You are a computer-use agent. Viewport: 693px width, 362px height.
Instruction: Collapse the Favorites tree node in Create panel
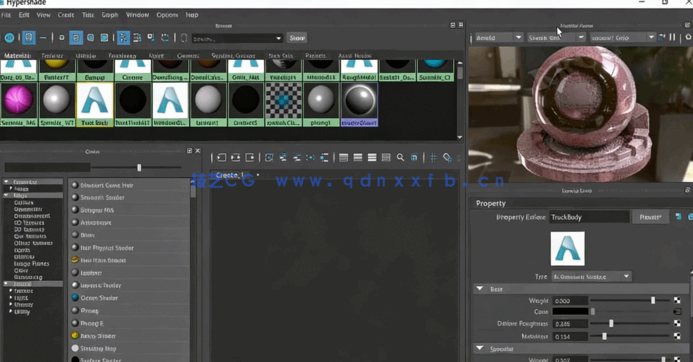[6, 182]
